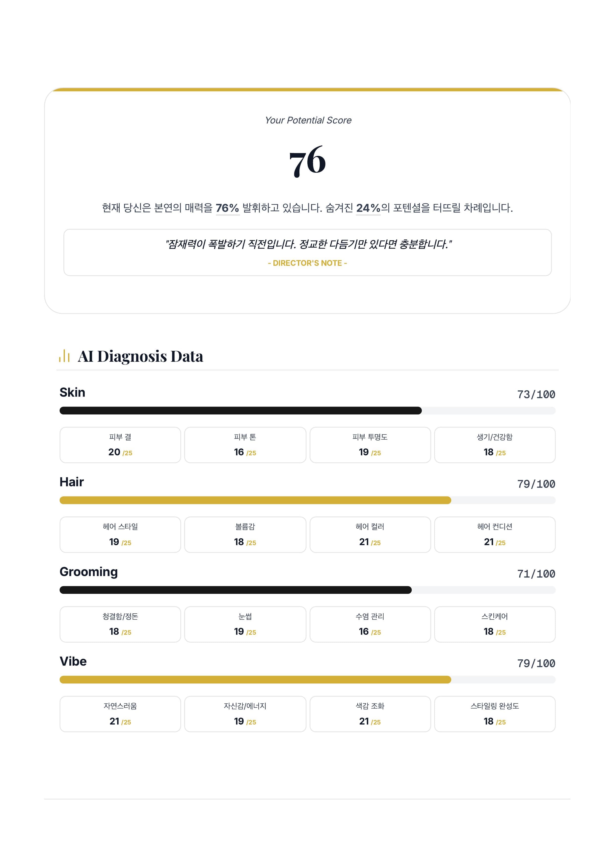Select the 피부 톤 score card
Viewport: 614px width, 868px height.
pyautogui.click(x=245, y=445)
